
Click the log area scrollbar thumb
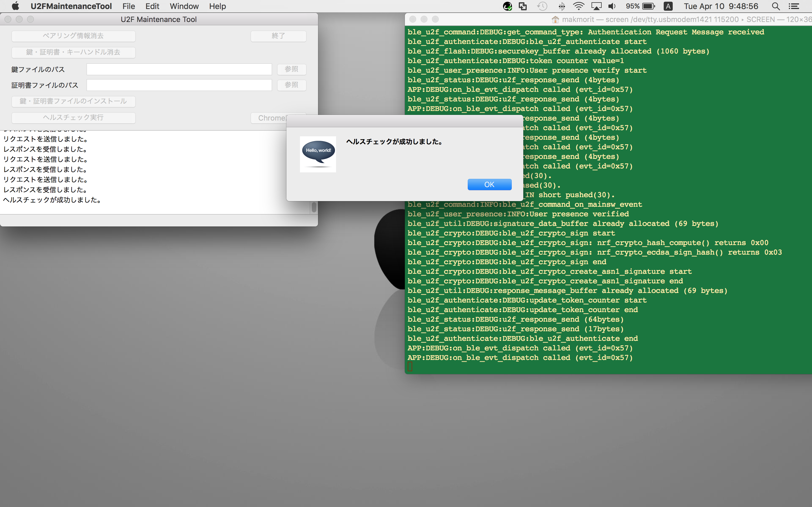[314, 207]
